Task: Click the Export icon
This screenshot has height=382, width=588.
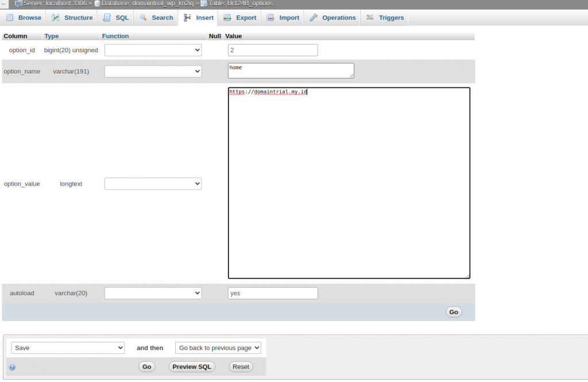Action: (227, 18)
